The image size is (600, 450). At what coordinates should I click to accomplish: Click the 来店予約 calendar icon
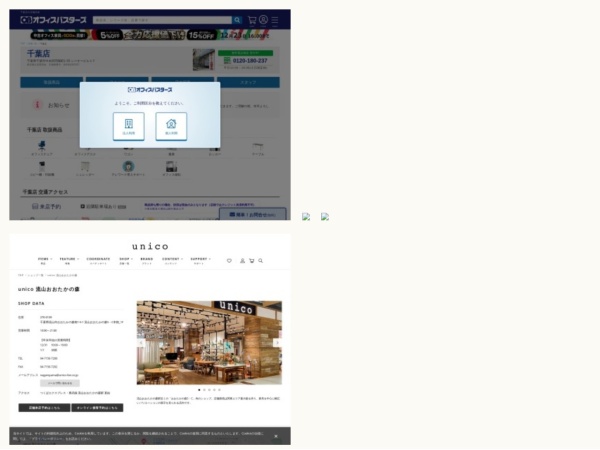tap(35, 207)
